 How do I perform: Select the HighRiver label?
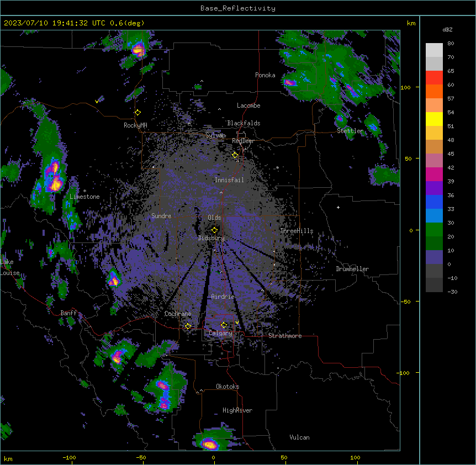coord(237,410)
